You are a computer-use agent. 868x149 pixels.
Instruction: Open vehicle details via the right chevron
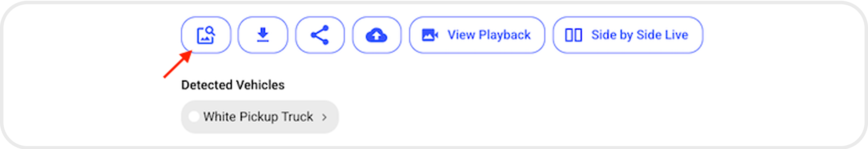pyautogui.click(x=324, y=117)
